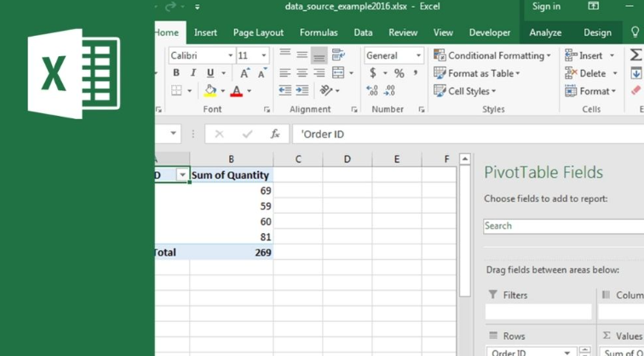This screenshot has width=644, height=356.
Task: Apply red font color
Action: 237,91
